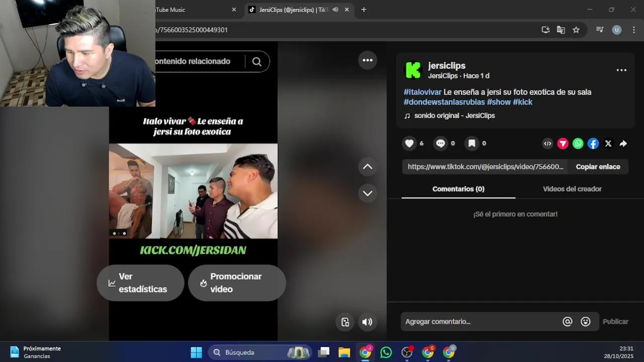Viewport: 644px width, 362px height.
Task: Open File Explorer from the taskbar
Action: [344, 352]
